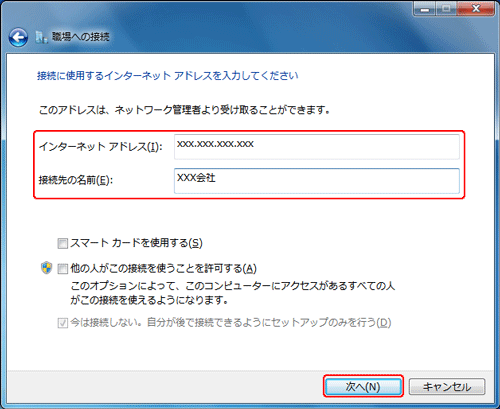Screen dimensions: 500x409
Task: Click the blue heading 接続に使用するインターネット アドレス
Action: pos(168,76)
